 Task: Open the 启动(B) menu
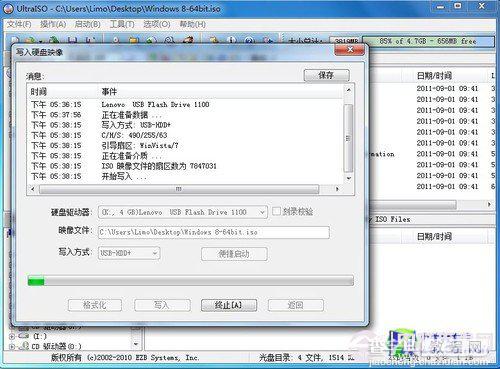click(x=88, y=24)
